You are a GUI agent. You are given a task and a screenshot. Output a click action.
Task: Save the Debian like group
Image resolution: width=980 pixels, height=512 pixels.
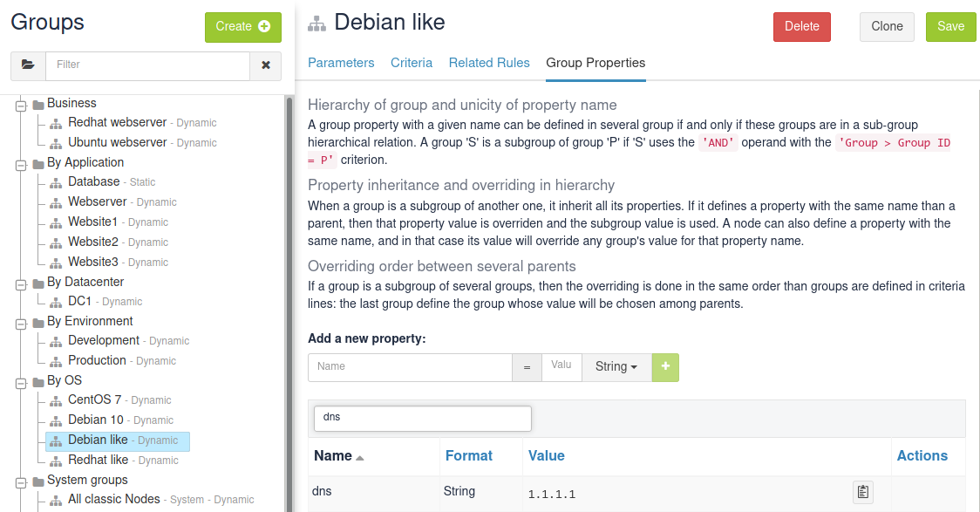point(950,26)
